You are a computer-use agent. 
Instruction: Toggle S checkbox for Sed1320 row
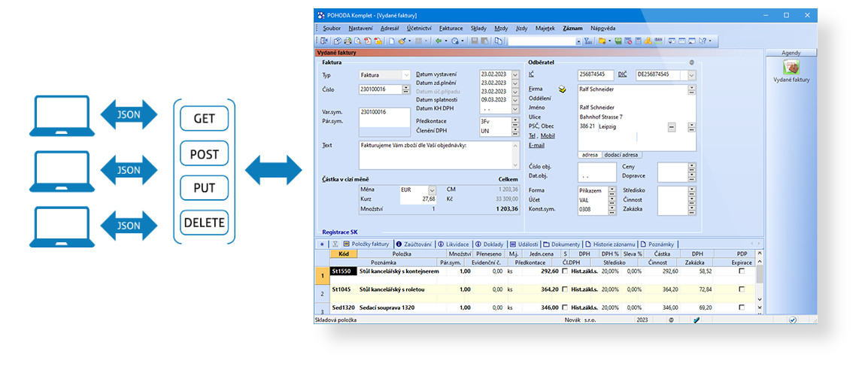(x=565, y=308)
